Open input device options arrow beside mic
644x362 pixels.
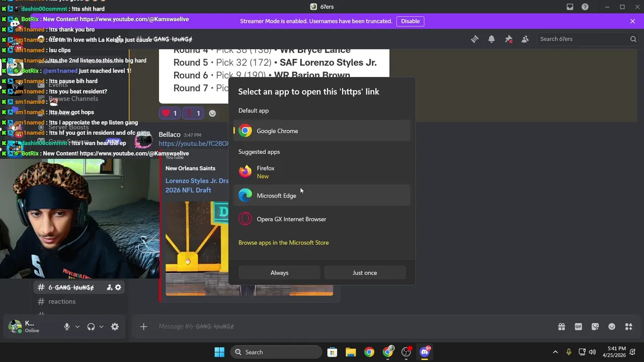click(77, 326)
